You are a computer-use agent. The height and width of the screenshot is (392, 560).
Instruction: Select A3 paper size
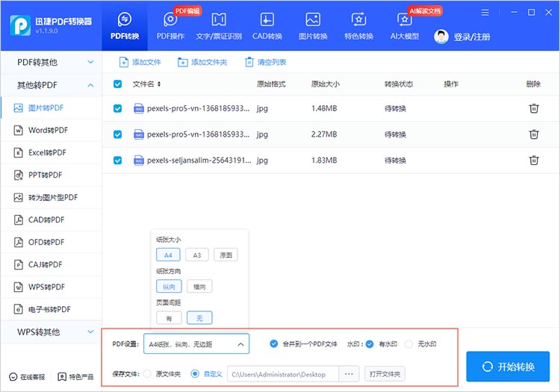click(x=197, y=255)
